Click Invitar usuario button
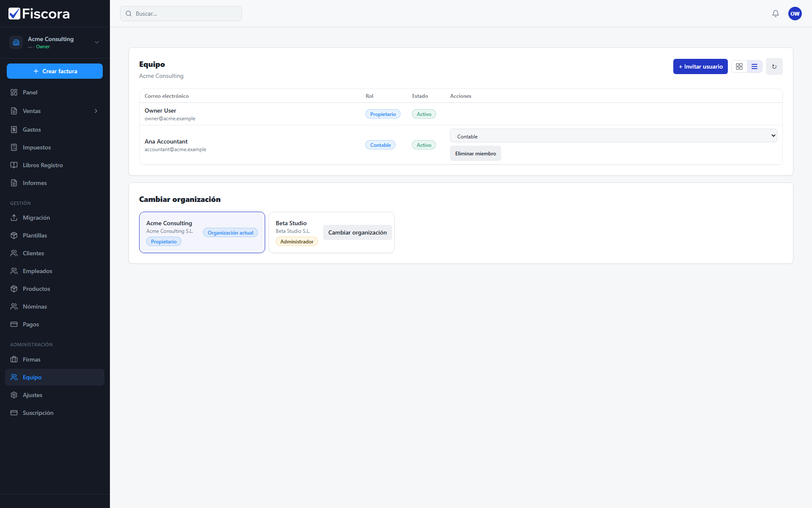 coord(700,66)
